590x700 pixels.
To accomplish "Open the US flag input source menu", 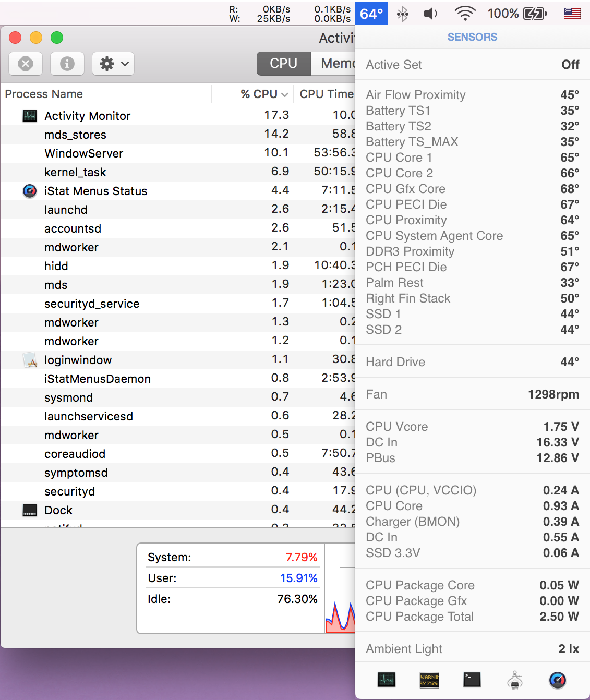I will point(572,14).
